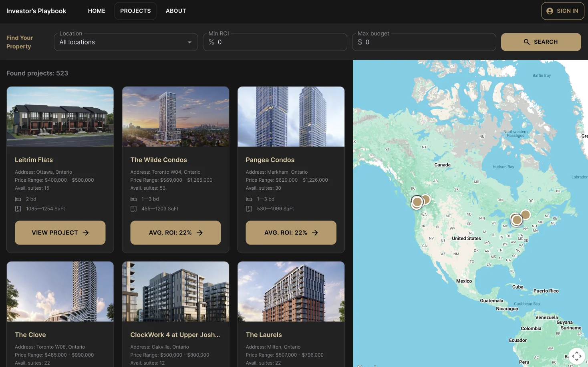Screen dimensions: 588x367
Task: Click arrow icon on Wilde Condos ROI button
Action: pyautogui.click(x=199, y=233)
